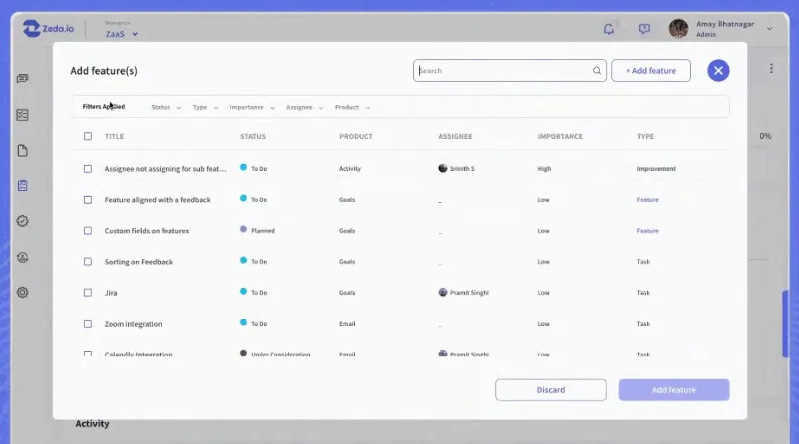Open the settings gear sidebar icon
Image resolution: width=799 pixels, height=444 pixels.
(x=22, y=293)
